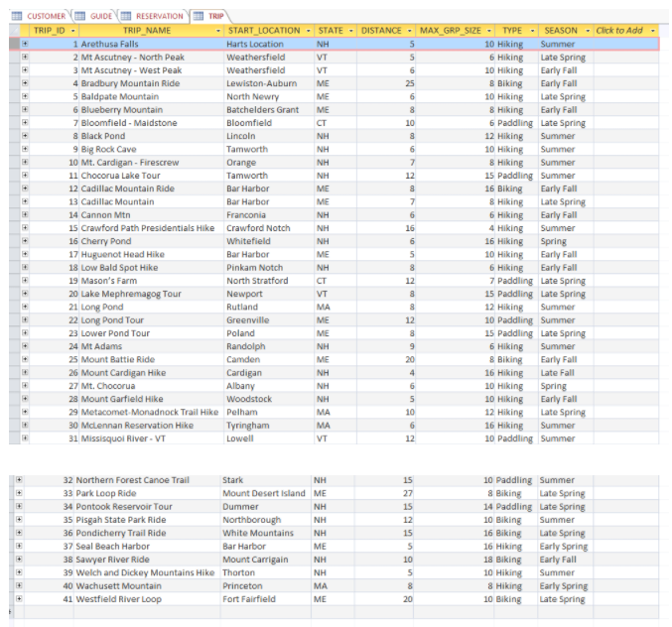This screenshot has height=627, width=672.
Task: Expand the Westfield River Loop row
Action: coord(19,599)
